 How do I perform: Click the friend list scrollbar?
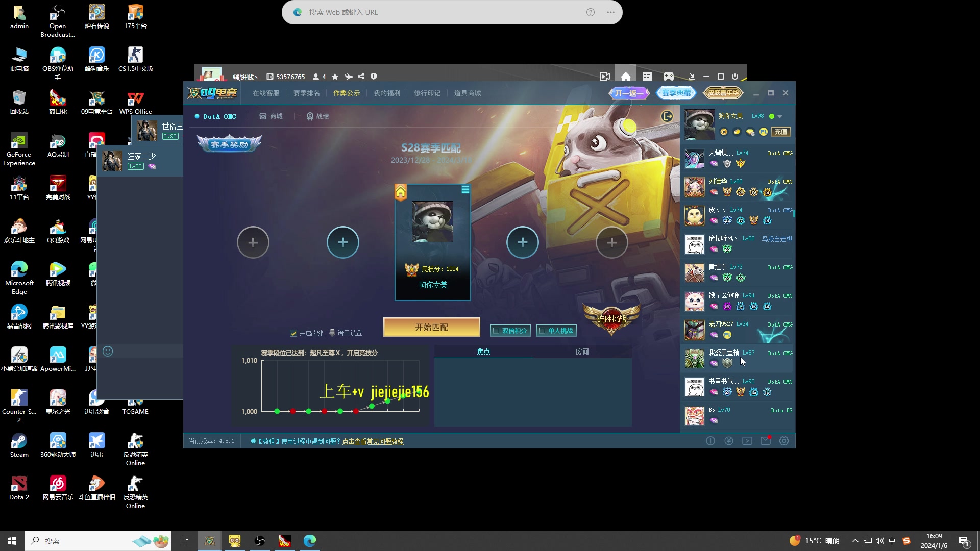coord(794,213)
